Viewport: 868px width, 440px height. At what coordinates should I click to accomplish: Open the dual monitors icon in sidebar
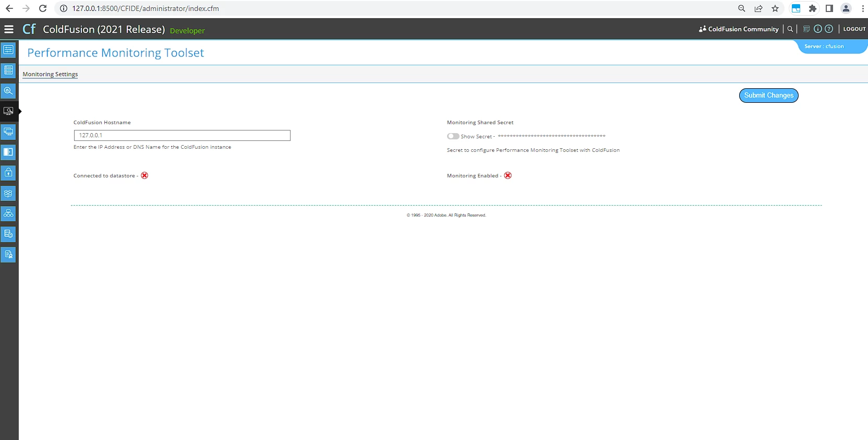tap(8, 132)
